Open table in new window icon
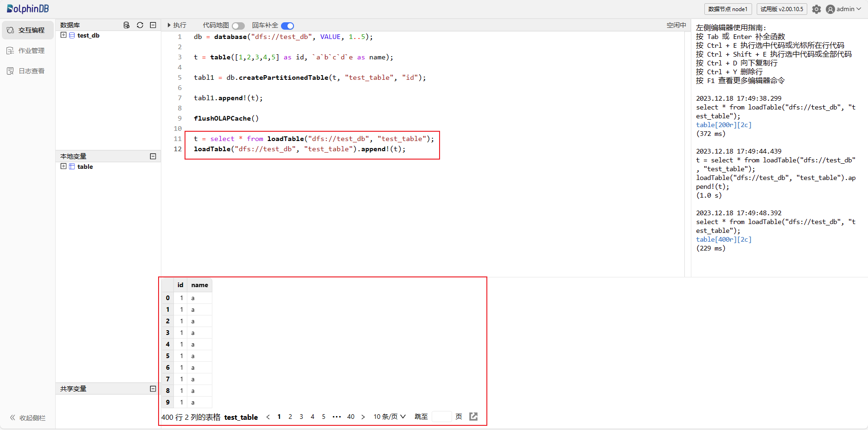The width and height of the screenshot is (868, 430). tap(473, 417)
